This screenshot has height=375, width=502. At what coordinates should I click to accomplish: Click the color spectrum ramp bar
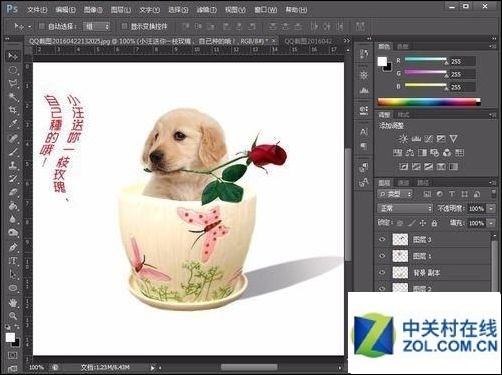pos(429,102)
